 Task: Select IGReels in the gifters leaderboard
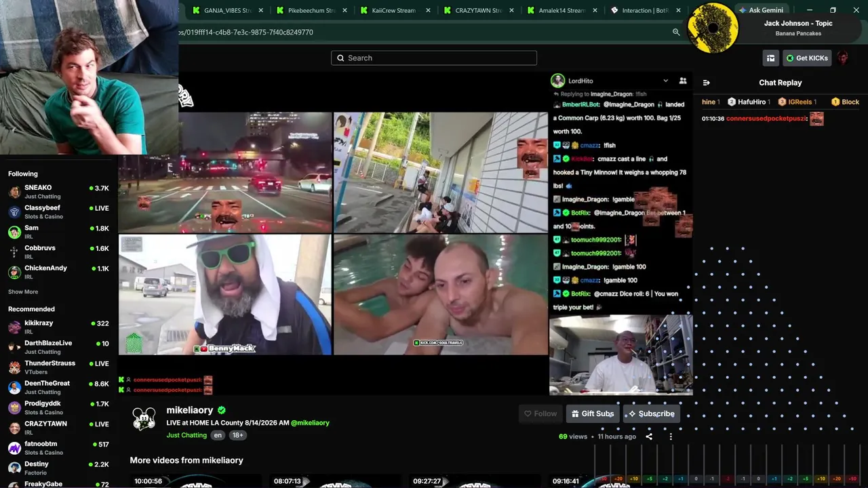(x=797, y=102)
